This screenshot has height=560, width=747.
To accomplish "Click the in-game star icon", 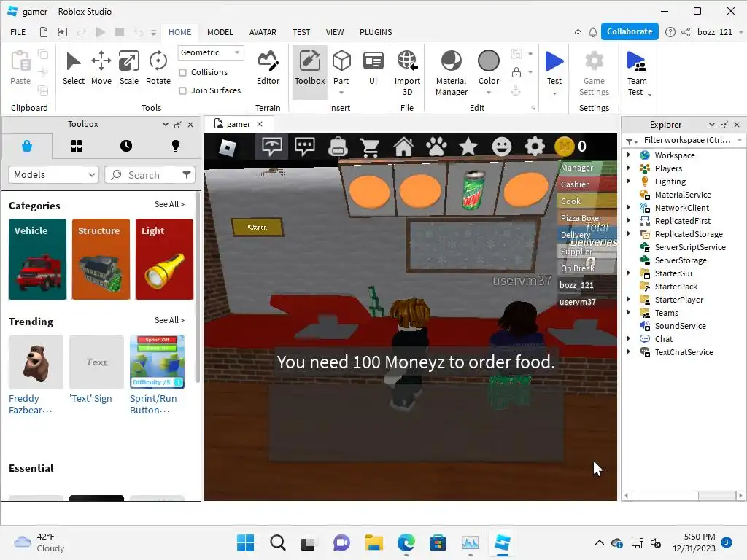I will point(468,147).
